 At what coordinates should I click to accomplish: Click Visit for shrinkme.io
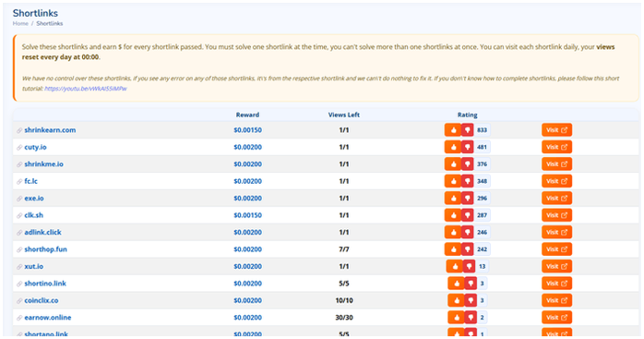[x=556, y=164]
